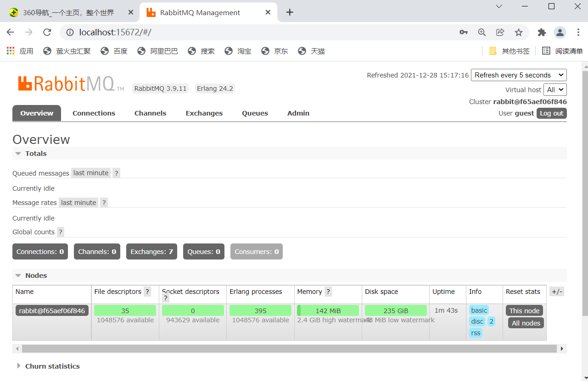Screen dimensions: 588x381
Task: Click the page vertical scrollbar
Action: pyautogui.click(x=585, y=193)
